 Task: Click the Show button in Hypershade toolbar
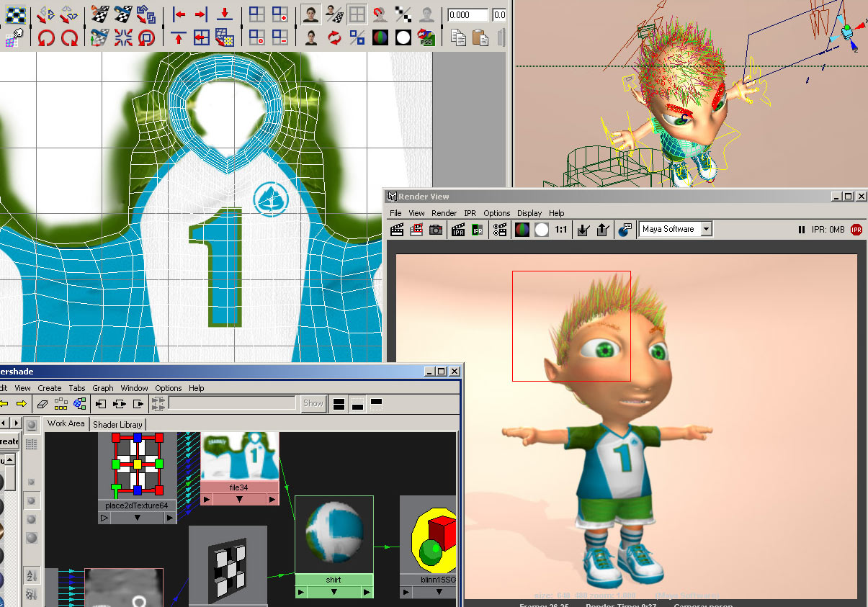313,403
